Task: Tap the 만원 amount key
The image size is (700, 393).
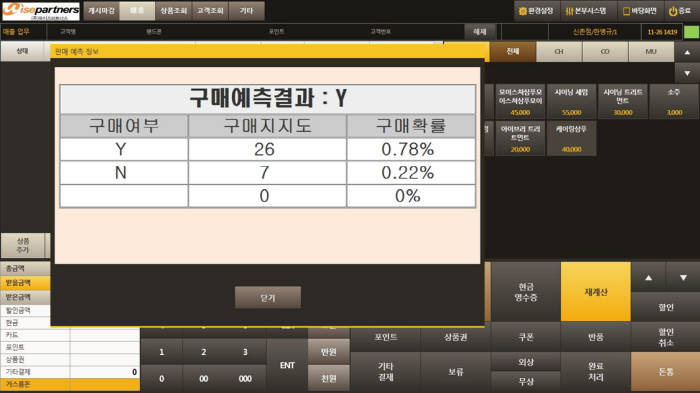Action: tap(329, 352)
